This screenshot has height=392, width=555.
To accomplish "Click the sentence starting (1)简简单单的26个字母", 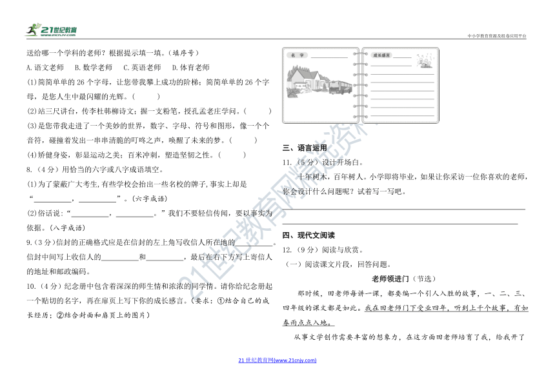I will [148, 89].
